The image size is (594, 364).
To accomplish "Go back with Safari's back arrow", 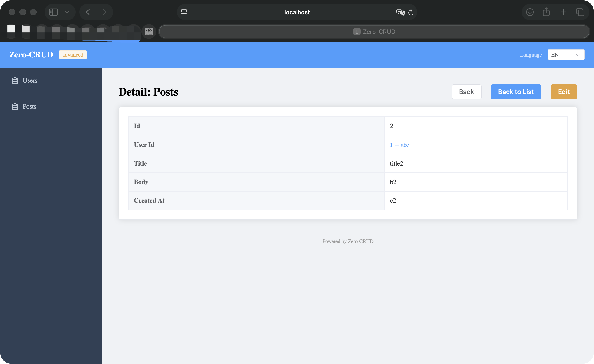I will [x=88, y=12].
